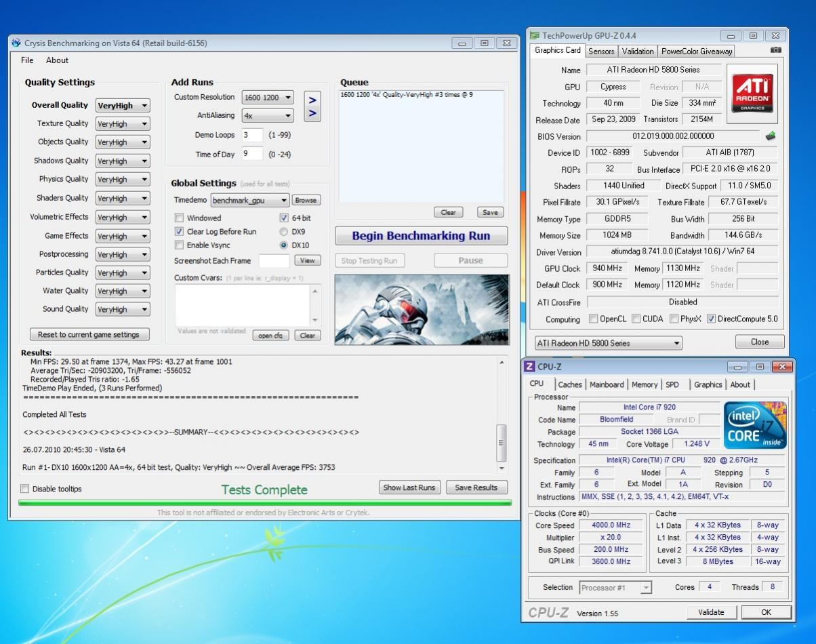The height and width of the screenshot is (644, 816).
Task: Open the AntiAliasing dropdown
Action: click(x=268, y=116)
